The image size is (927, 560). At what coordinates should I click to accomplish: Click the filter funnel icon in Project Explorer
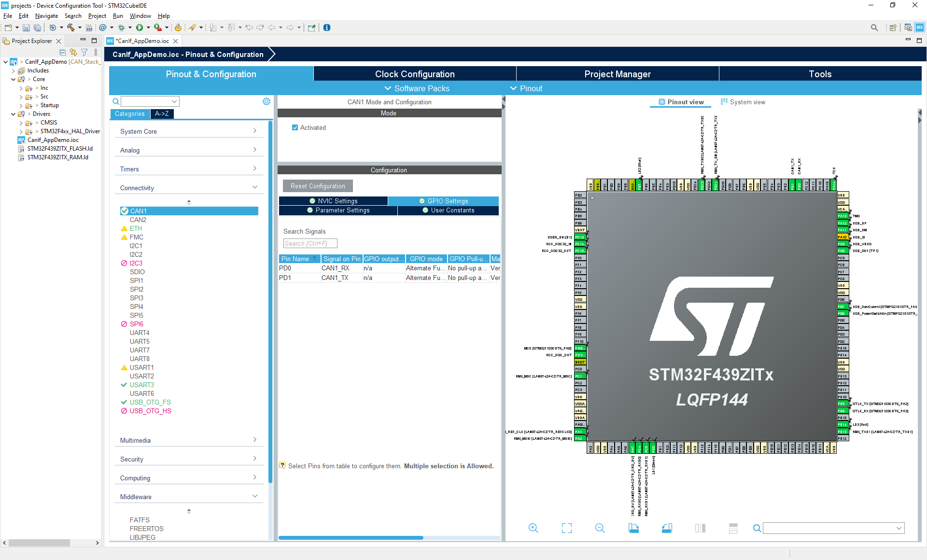[x=84, y=52]
